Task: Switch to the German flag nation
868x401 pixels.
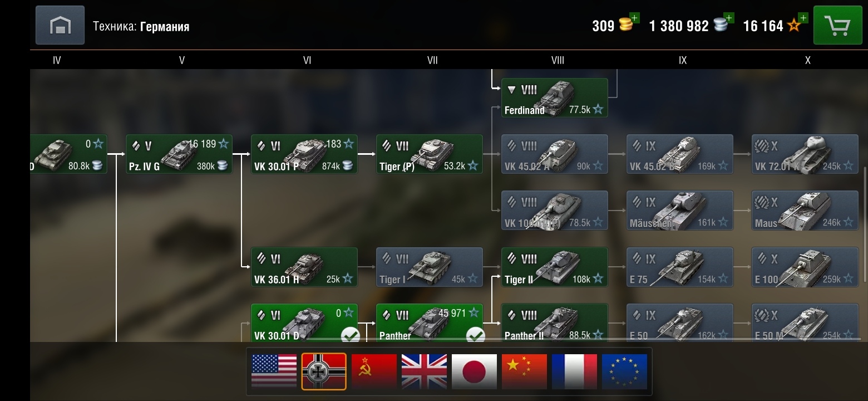Action: point(324,371)
